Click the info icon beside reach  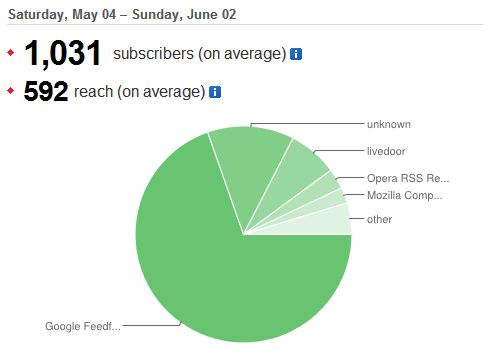(215, 92)
